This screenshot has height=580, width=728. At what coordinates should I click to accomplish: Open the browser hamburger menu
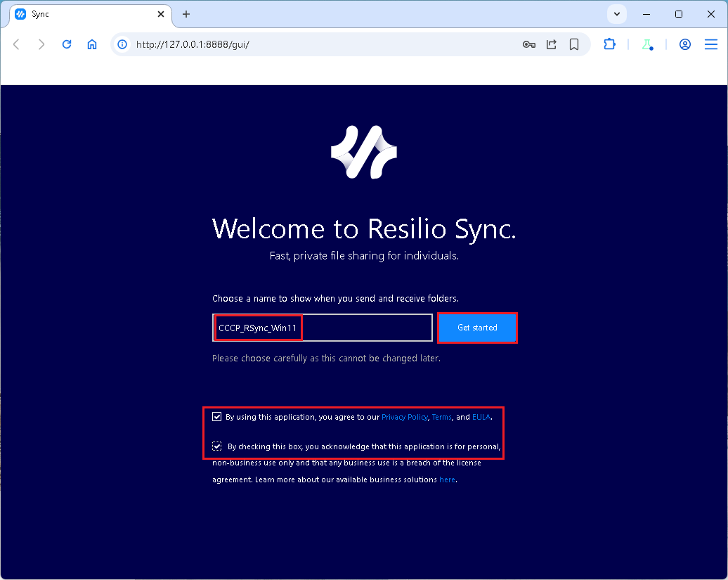[711, 44]
